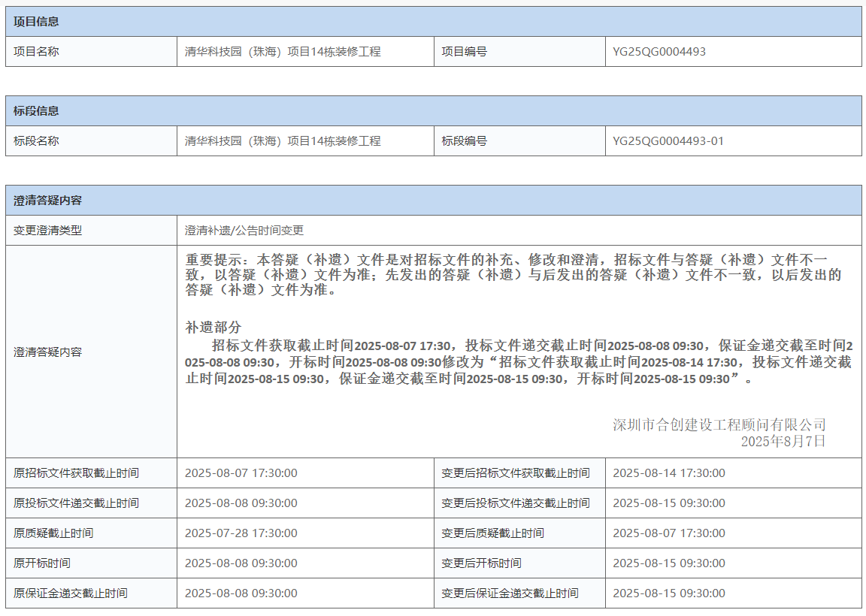
Task: Select project name 清华科技园（珠海）项目14栋装修工程 in 项目信息
Action: 283,51
